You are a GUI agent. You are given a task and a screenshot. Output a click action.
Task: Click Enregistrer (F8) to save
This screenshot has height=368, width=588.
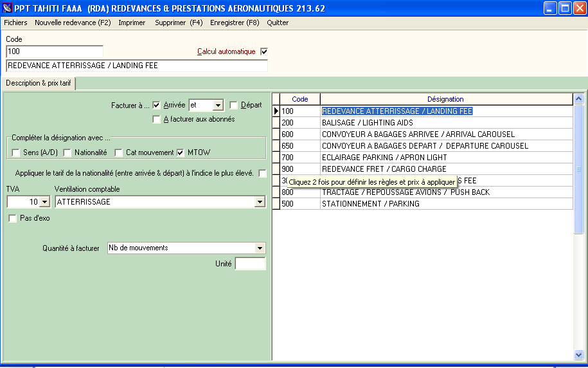[x=235, y=23]
